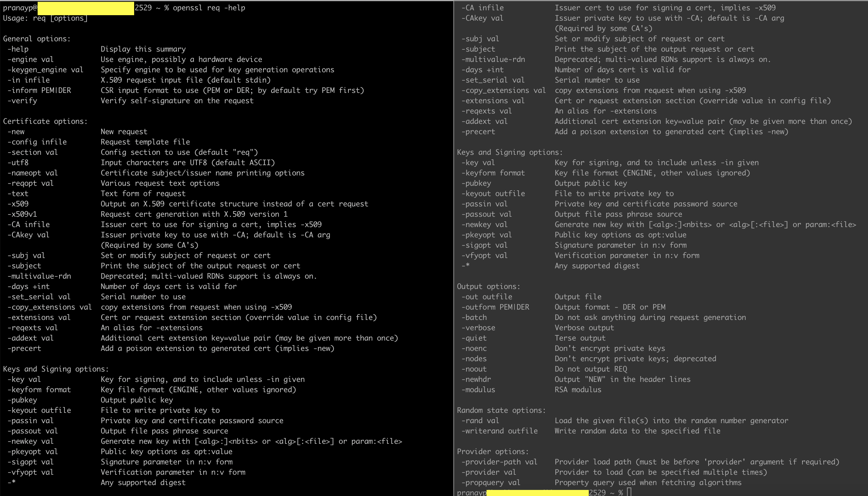The image size is (868, 496).
Task: Select the '-keygen_engine val' option text
Action: pyautogui.click(x=45, y=70)
